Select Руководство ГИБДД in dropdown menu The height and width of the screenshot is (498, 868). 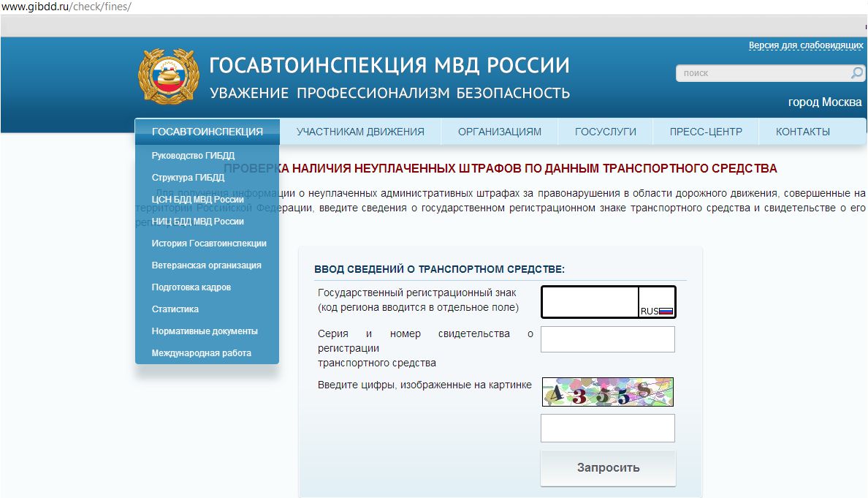coord(193,156)
